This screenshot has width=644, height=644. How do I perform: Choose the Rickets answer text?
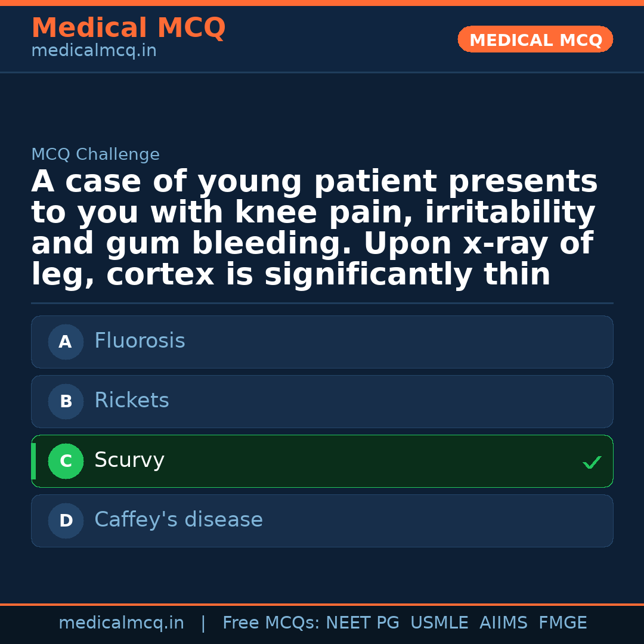(132, 401)
